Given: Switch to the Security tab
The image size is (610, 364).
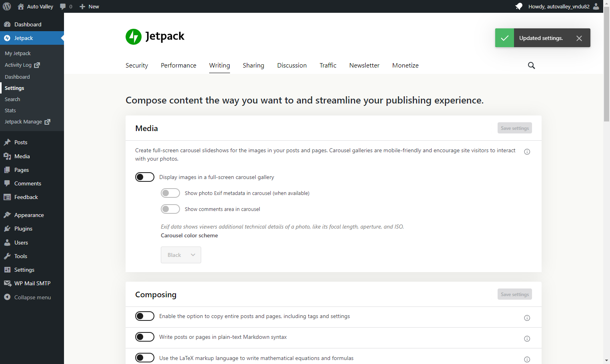Looking at the screenshot, I should [x=137, y=66].
